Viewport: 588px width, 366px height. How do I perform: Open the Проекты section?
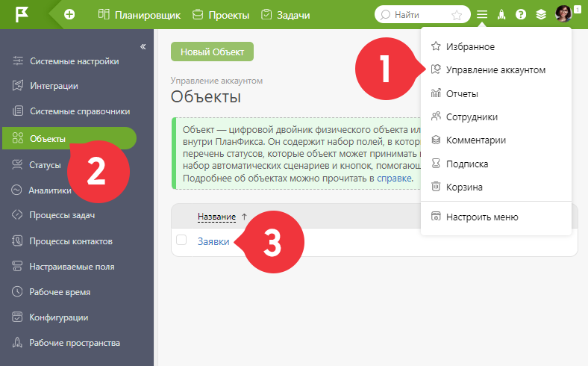[x=221, y=15]
